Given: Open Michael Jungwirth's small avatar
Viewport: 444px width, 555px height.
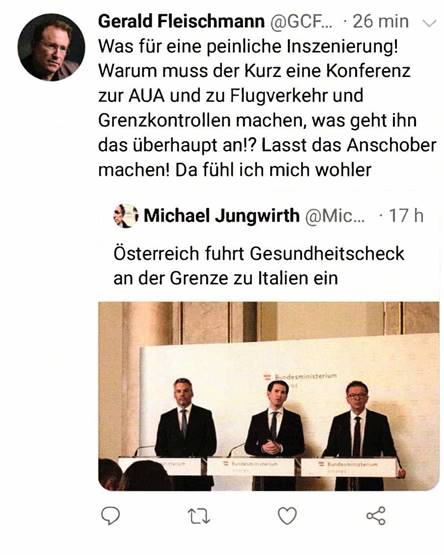Looking at the screenshot, I should [x=125, y=216].
